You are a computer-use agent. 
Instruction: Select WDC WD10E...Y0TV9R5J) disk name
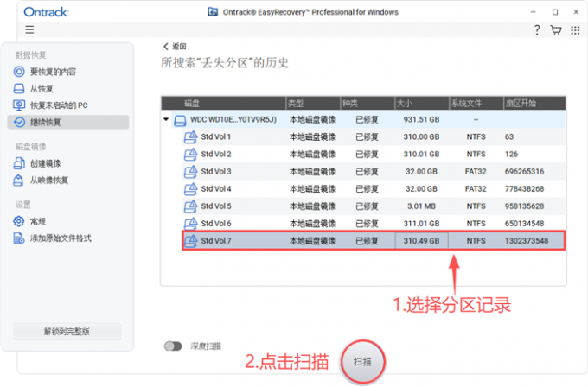point(233,120)
